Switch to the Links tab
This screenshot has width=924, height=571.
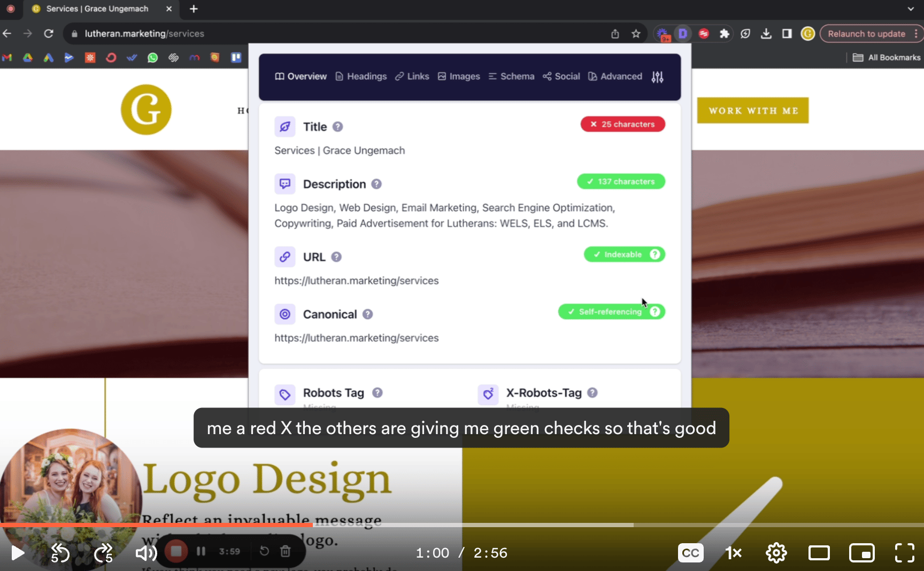coord(412,76)
